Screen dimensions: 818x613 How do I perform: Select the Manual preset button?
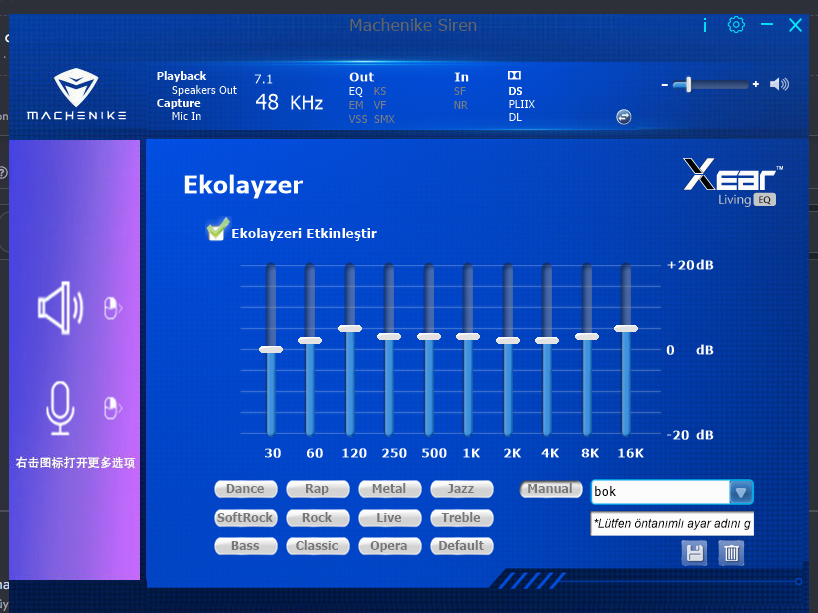[550, 489]
